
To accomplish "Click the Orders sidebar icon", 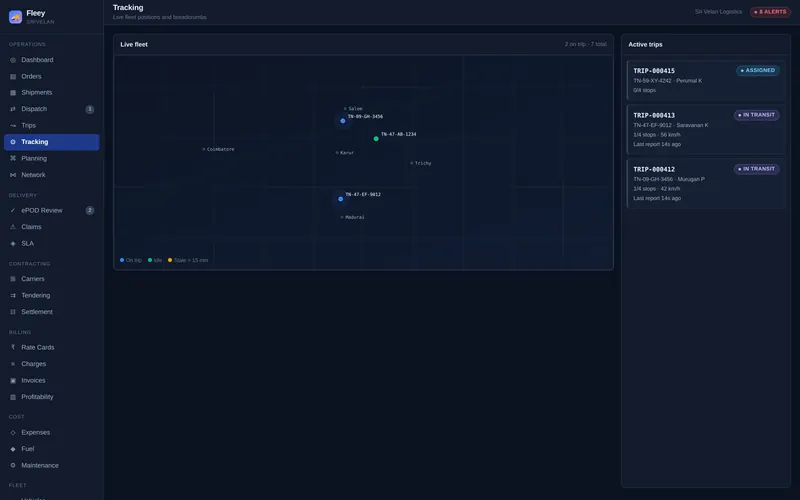I will [x=13, y=77].
